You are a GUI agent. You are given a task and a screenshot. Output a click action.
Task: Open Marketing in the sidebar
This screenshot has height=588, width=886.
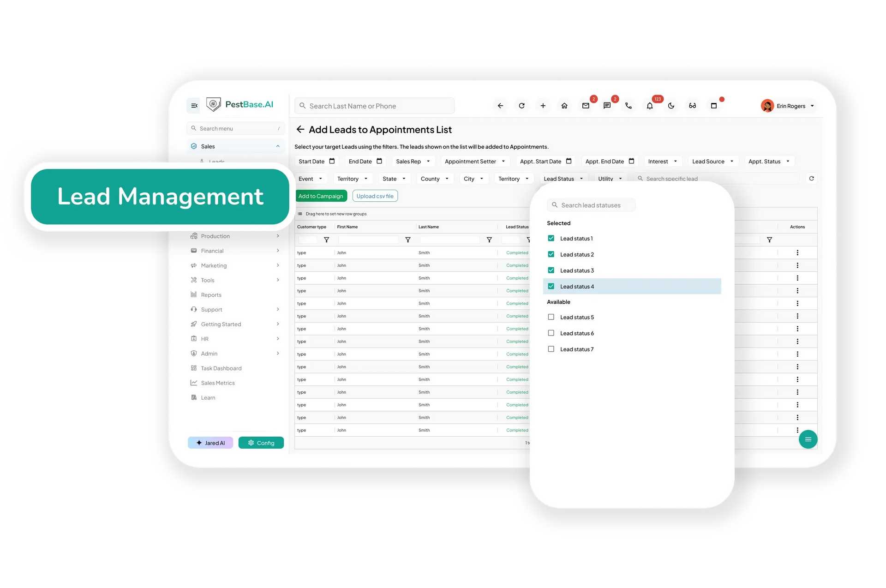(x=235, y=265)
